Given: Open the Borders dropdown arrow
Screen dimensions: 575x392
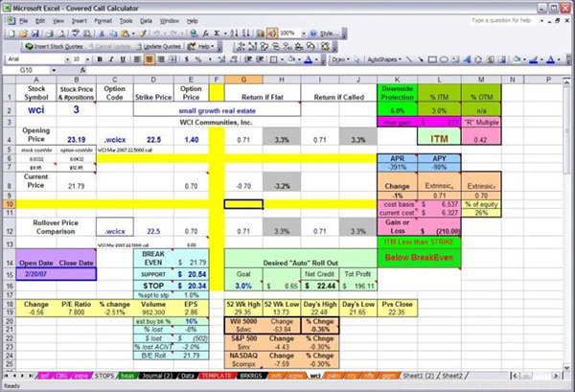Looking at the screenshot, I should 283,59.
